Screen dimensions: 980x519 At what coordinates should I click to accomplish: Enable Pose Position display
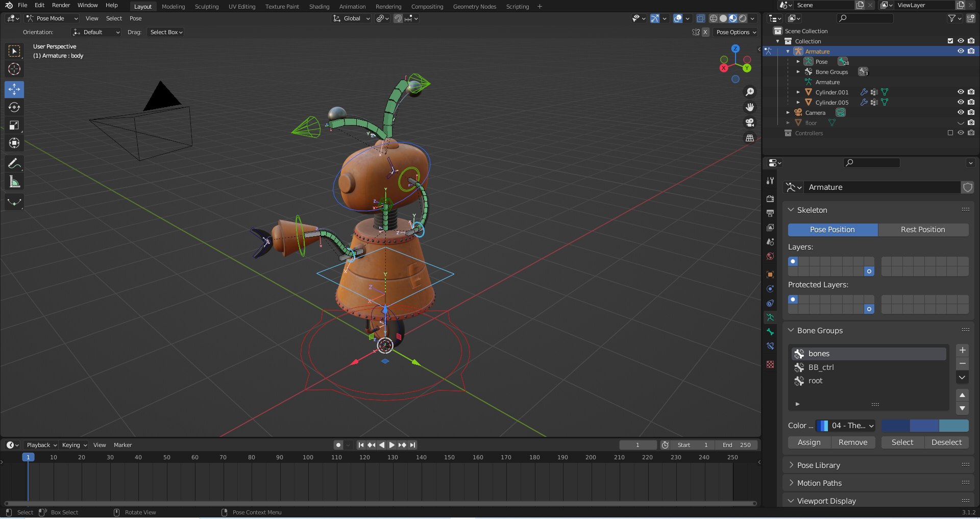pyautogui.click(x=832, y=230)
